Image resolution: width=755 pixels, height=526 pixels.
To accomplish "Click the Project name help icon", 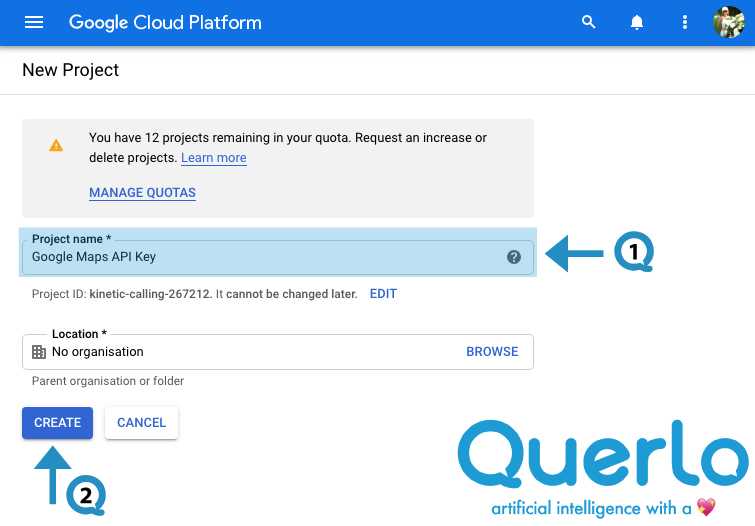I will coord(514,257).
